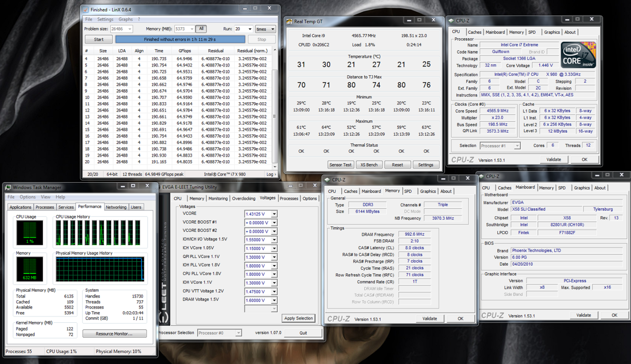Open the File menu in LinX
Viewport: 631px width, 364px height.
[x=89, y=19]
